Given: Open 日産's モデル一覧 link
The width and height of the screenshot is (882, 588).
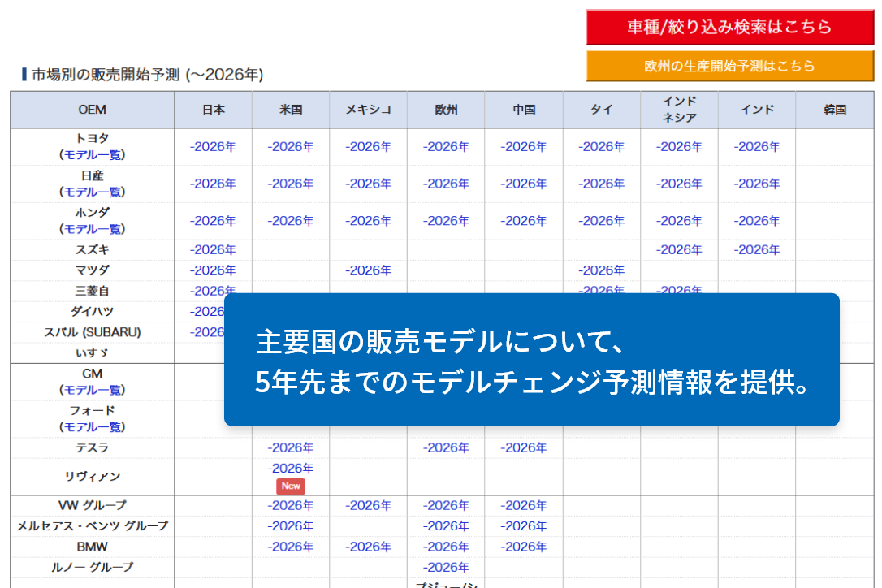Looking at the screenshot, I should 93,192.
